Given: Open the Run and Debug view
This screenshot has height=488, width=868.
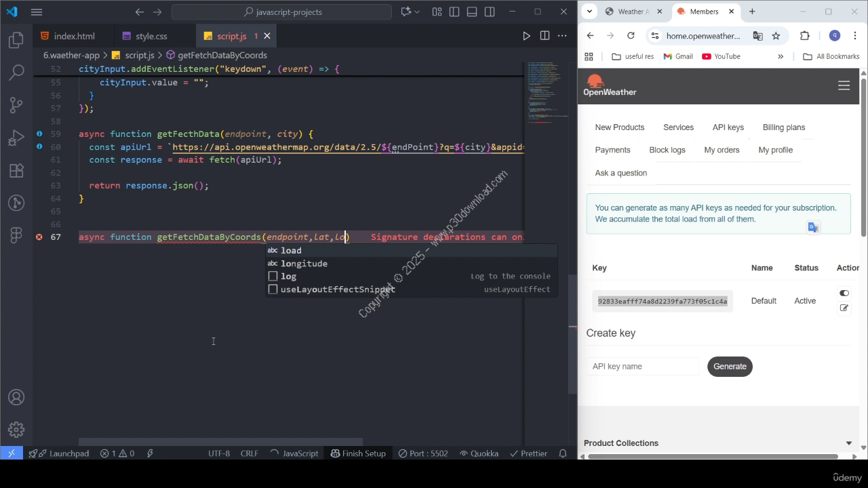Looking at the screenshot, I should (x=16, y=138).
